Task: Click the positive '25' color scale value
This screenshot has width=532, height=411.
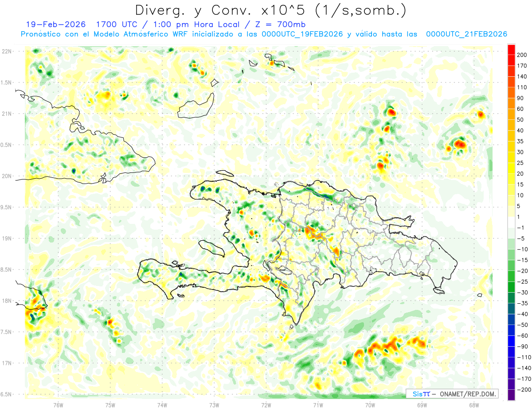Action: click(520, 163)
